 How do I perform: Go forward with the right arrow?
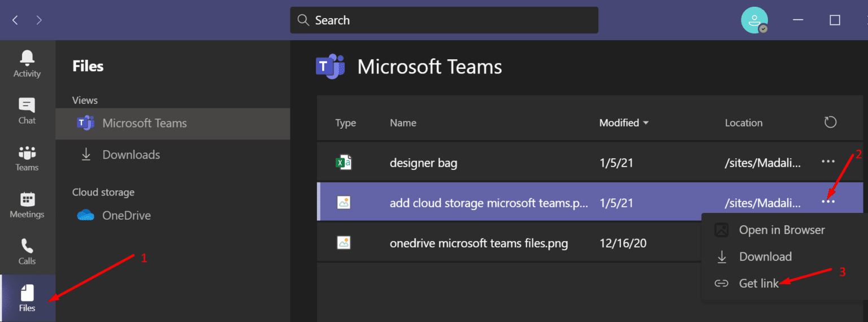(x=39, y=20)
